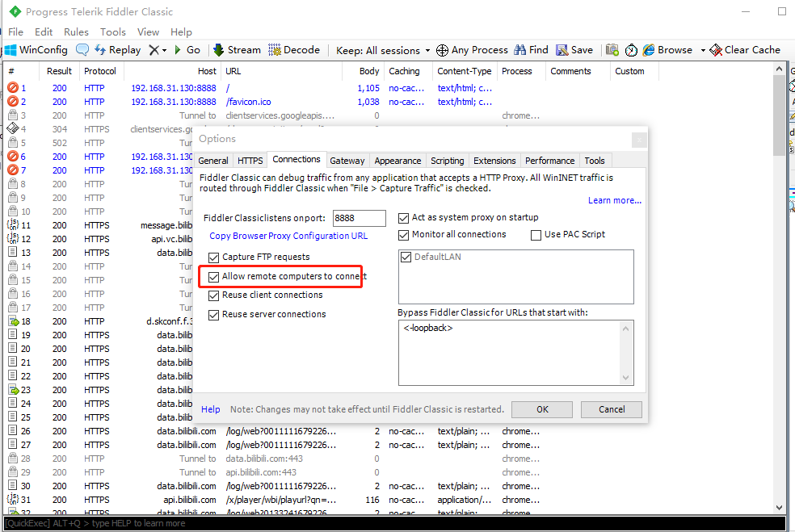Open the Help link in Options dialog
The height and width of the screenshot is (532, 795).
[x=210, y=409]
